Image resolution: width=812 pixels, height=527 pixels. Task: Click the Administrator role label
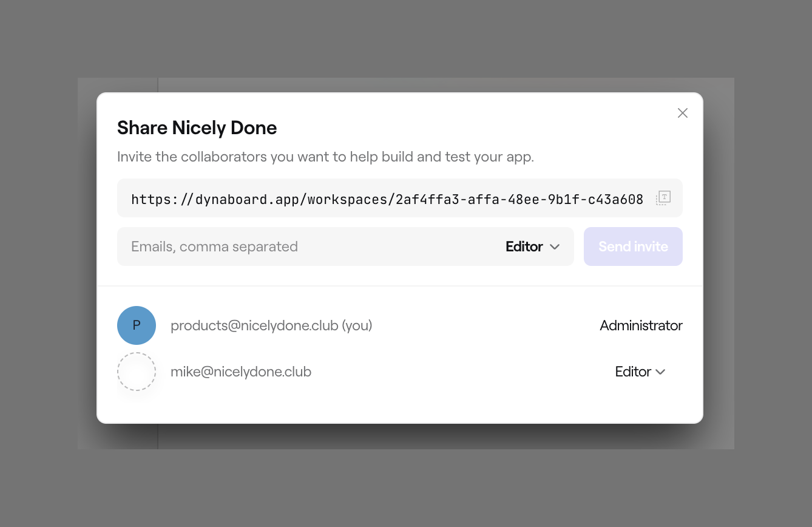coord(641,325)
